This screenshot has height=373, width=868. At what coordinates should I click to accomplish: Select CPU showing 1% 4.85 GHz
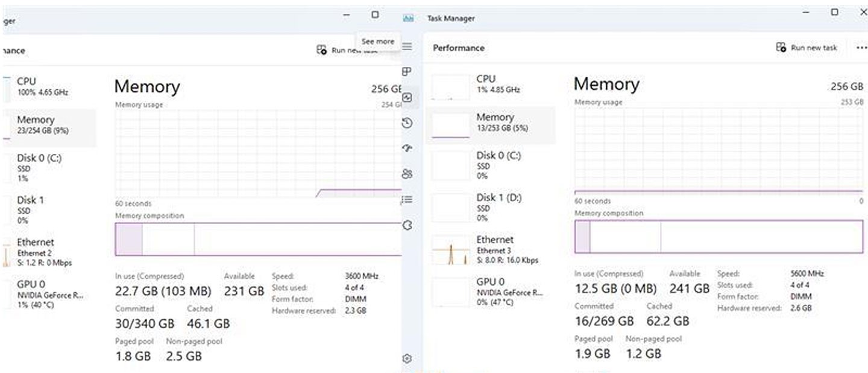491,83
